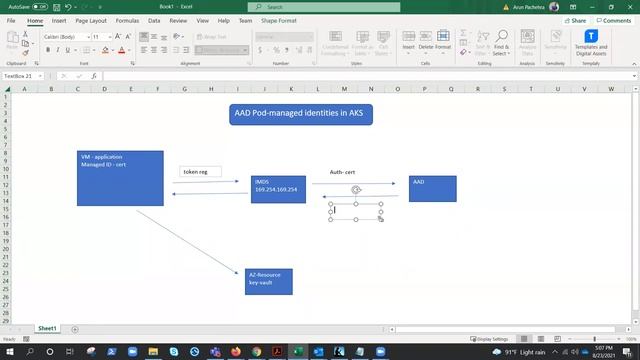The image size is (640, 360).
Task: Open the Comments pane button
Action: (x=613, y=20)
